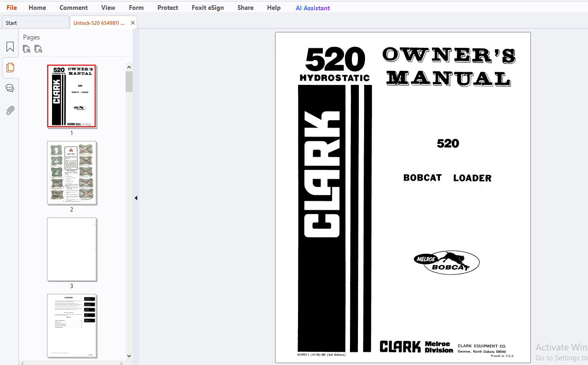This screenshot has width=588, height=365.
Task: Click the enlarge page thumbnails icon
Action: tap(27, 49)
